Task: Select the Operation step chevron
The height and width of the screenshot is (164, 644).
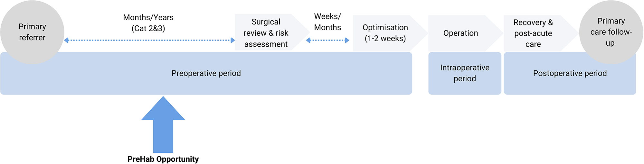Action: pyautogui.click(x=461, y=33)
